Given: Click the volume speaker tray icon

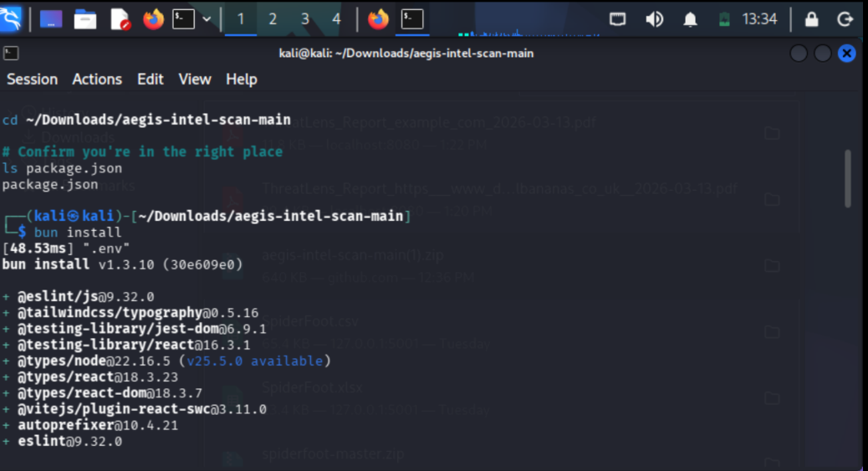Looking at the screenshot, I should coord(654,19).
